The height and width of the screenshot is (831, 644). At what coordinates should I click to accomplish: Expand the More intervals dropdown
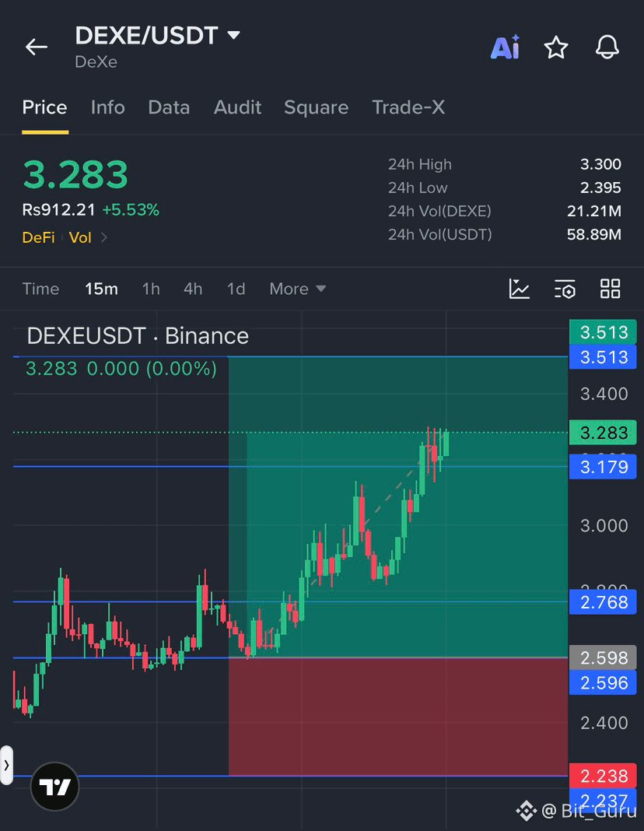(x=298, y=289)
